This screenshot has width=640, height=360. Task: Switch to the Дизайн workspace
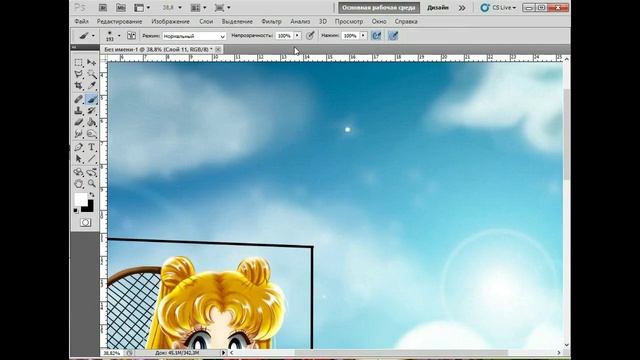[438, 7]
